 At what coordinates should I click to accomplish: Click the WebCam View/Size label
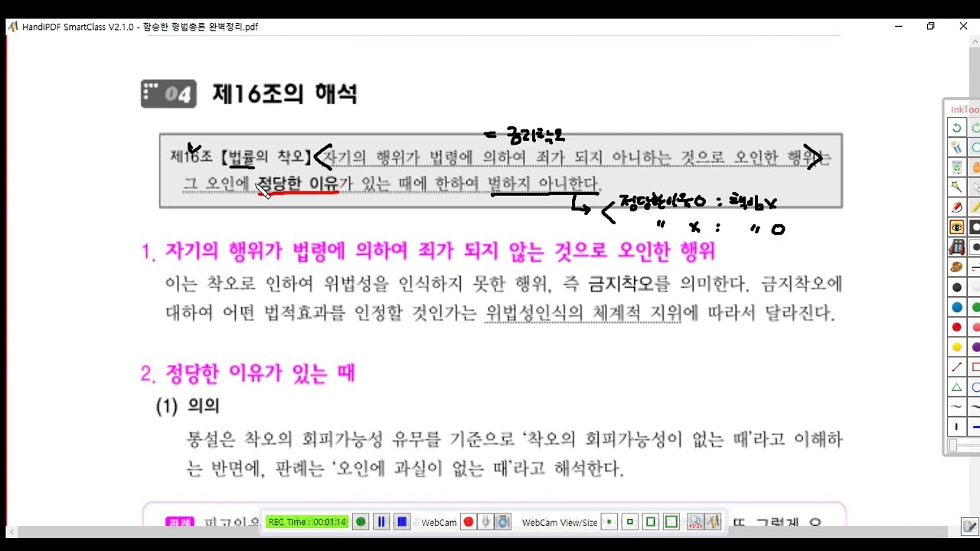560,522
